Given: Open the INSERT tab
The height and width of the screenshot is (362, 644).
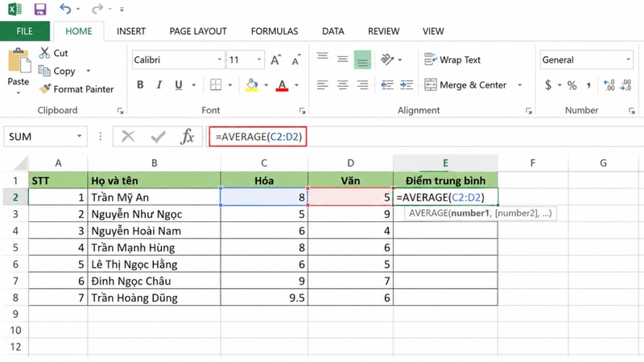Looking at the screenshot, I should [x=131, y=31].
